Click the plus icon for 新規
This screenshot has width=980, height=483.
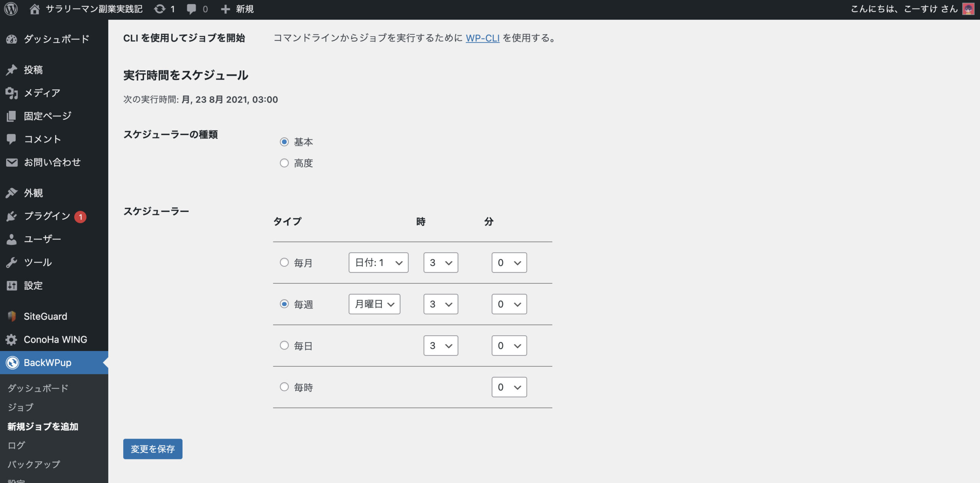(225, 9)
